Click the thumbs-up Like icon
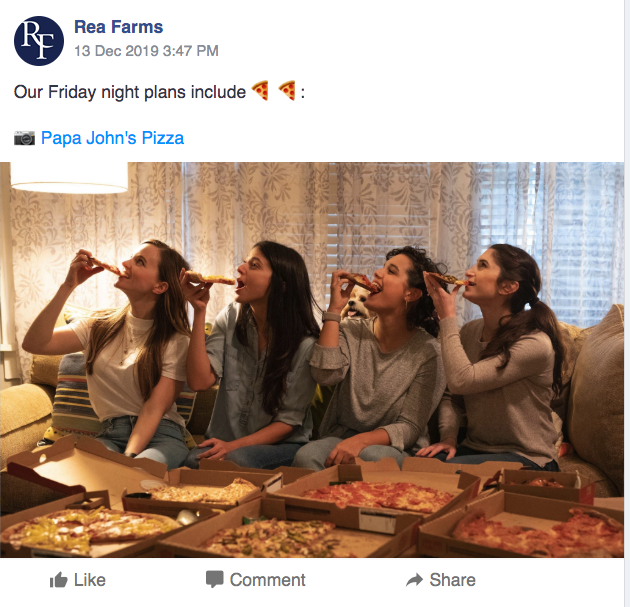 pos(58,580)
